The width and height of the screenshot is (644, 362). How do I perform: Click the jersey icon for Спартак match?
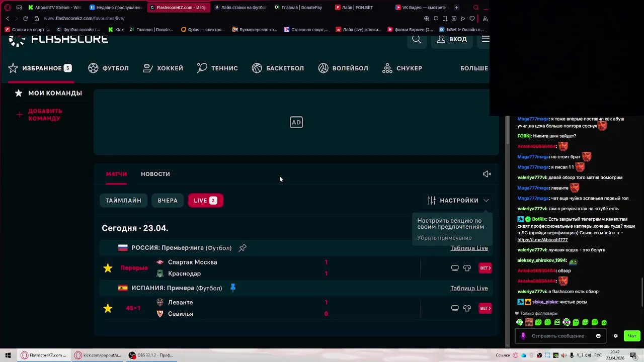[467, 268]
